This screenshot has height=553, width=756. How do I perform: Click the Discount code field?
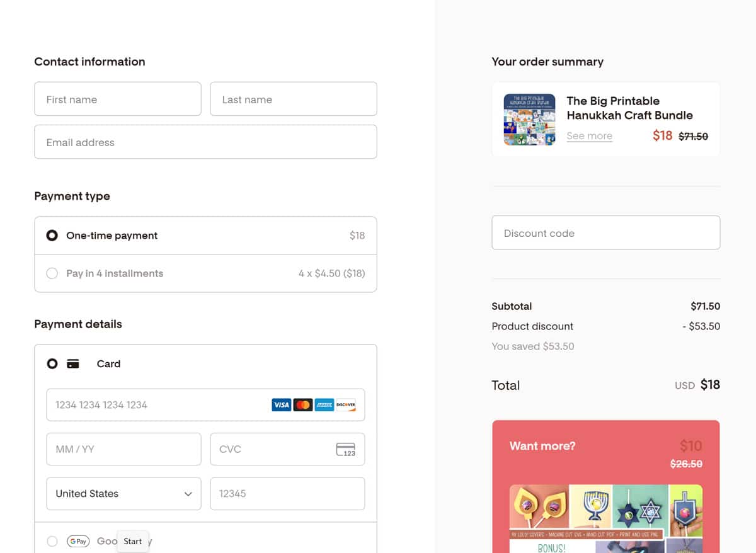click(x=605, y=233)
